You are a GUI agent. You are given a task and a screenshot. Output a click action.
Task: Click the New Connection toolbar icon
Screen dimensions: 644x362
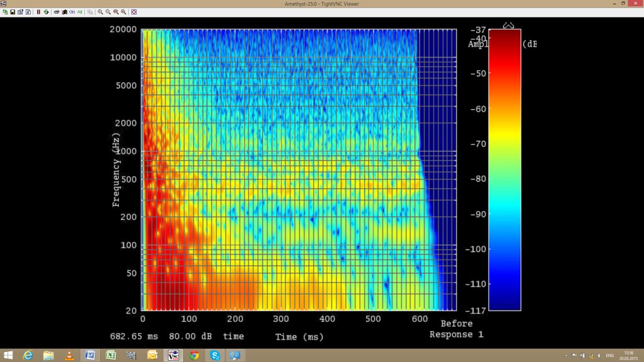(5, 12)
